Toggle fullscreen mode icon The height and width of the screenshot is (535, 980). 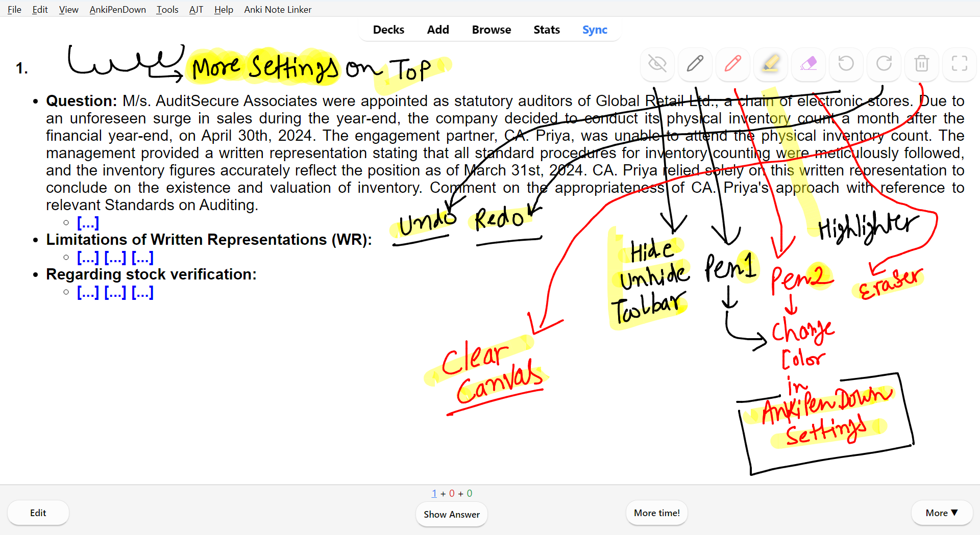[959, 64]
